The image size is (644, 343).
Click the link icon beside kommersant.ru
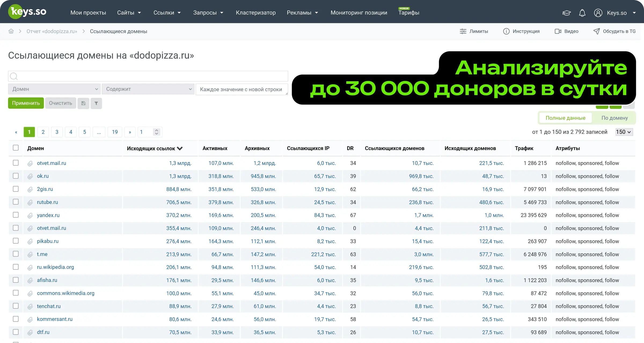point(30,319)
